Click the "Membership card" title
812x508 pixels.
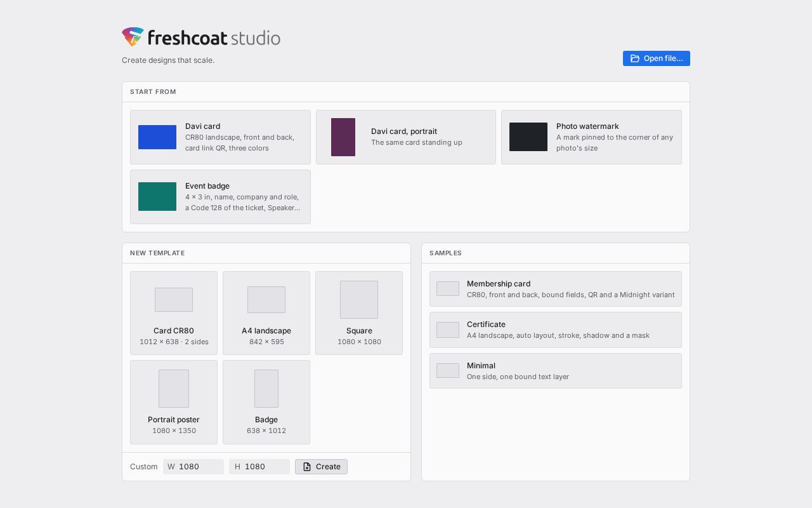pyautogui.click(x=499, y=284)
